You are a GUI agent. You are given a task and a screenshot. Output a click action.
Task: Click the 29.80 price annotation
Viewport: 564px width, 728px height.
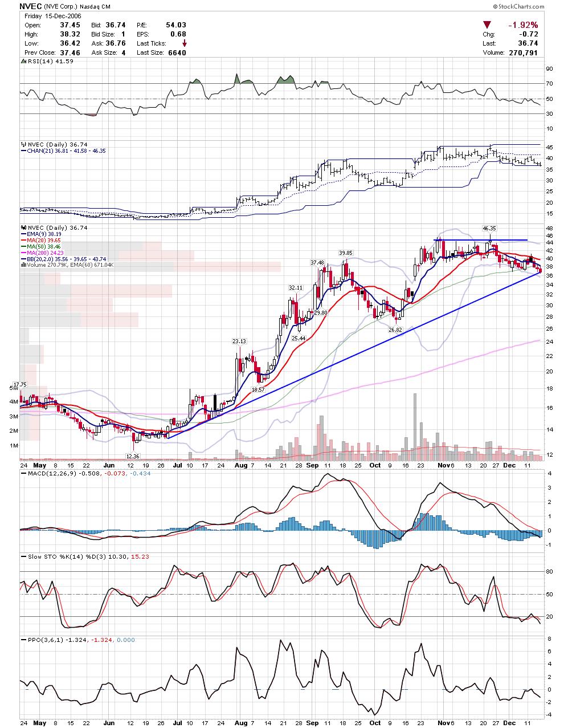321,312
